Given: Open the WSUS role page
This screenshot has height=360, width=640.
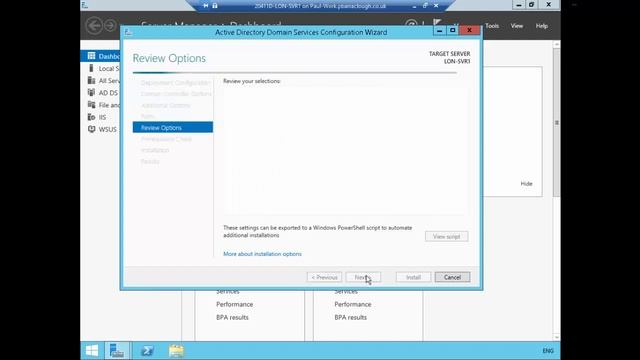Looking at the screenshot, I should click(x=100, y=129).
